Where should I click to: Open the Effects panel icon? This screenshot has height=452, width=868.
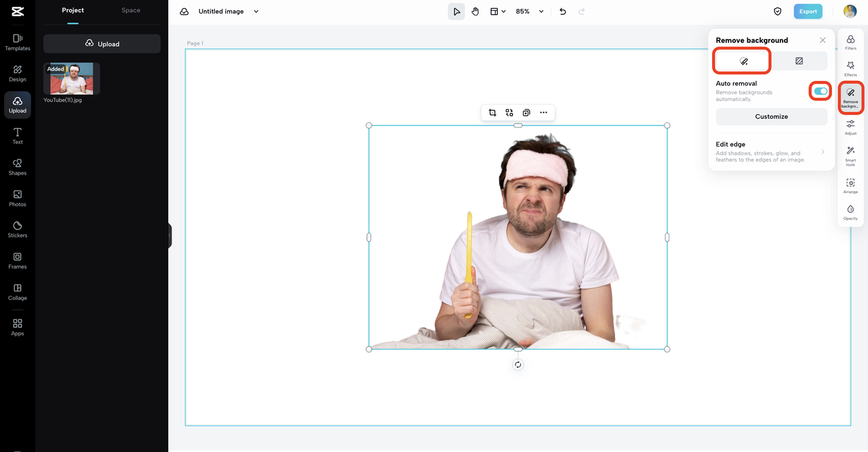tap(850, 68)
